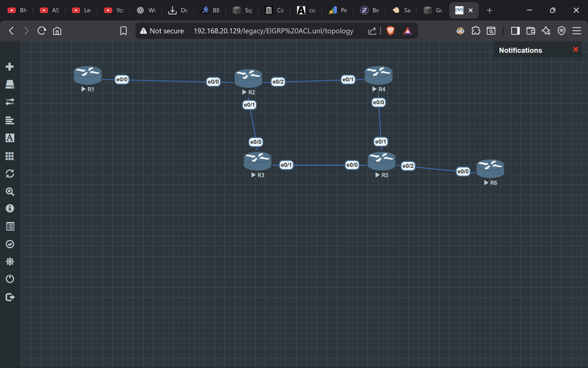
Task: Open the zoom magnifier sidebar icon
Action: [x=10, y=192]
